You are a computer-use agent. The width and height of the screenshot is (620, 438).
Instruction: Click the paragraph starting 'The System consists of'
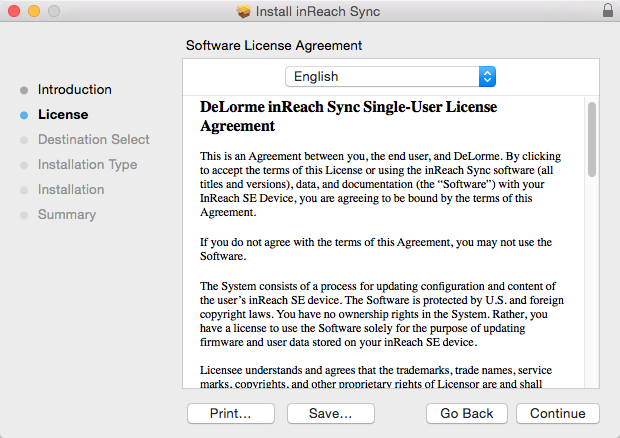click(x=382, y=314)
